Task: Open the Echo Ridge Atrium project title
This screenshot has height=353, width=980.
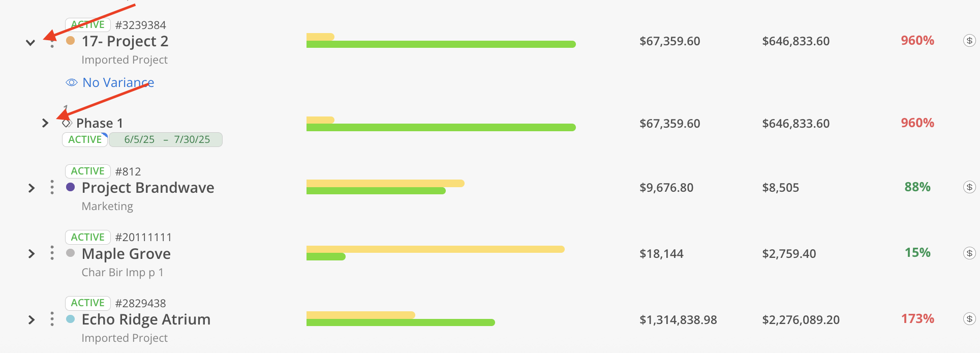Action: 146,319
